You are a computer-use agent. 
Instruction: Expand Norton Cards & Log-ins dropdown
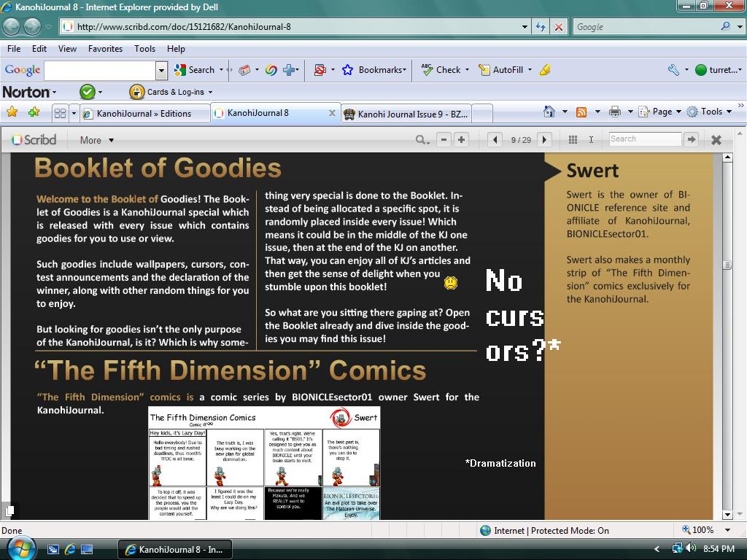pyautogui.click(x=172, y=92)
